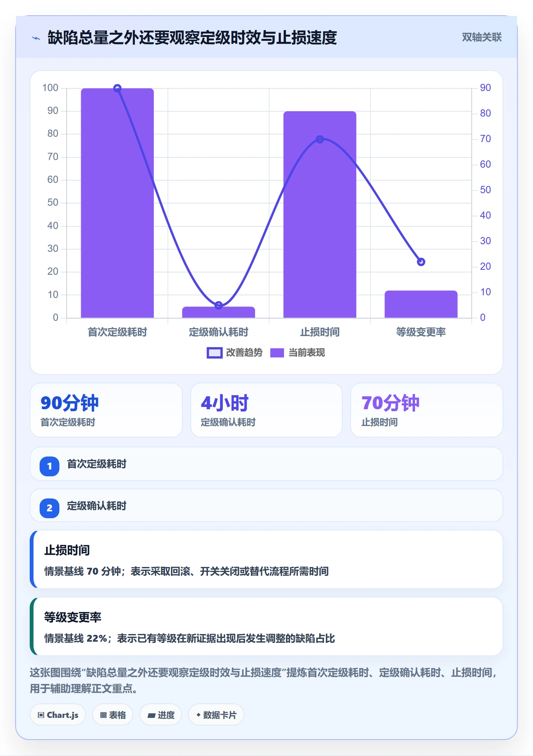Viewport: 533px width, 756px height.
Task: Click the number 1 badge
Action: [49, 466]
